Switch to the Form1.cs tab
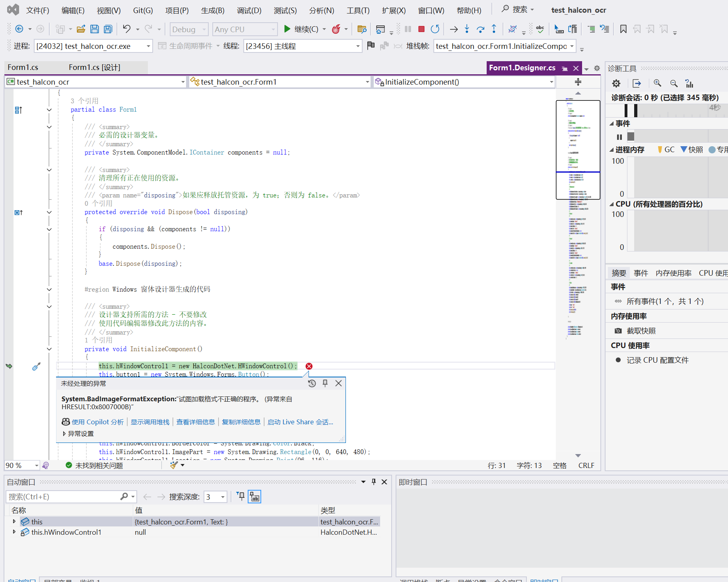The image size is (728, 582). [x=23, y=68]
